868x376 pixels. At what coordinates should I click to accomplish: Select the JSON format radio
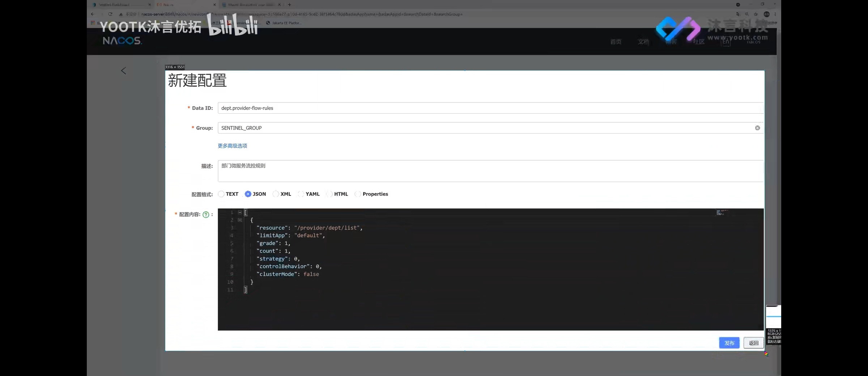point(248,194)
